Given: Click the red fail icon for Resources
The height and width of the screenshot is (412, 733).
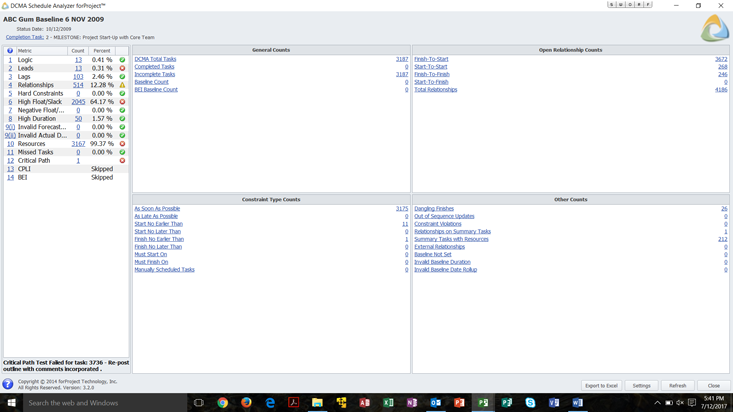Looking at the screenshot, I should [x=123, y=144].
